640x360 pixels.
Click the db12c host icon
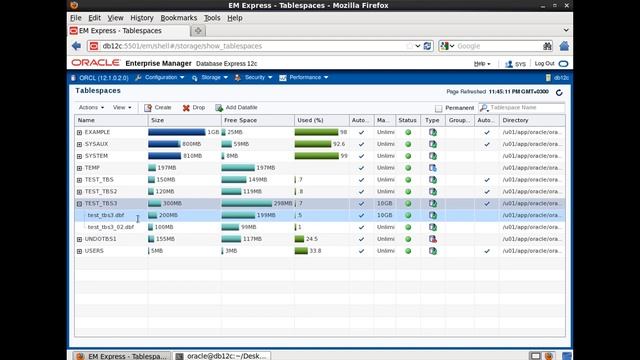click(x=548, y=78)
